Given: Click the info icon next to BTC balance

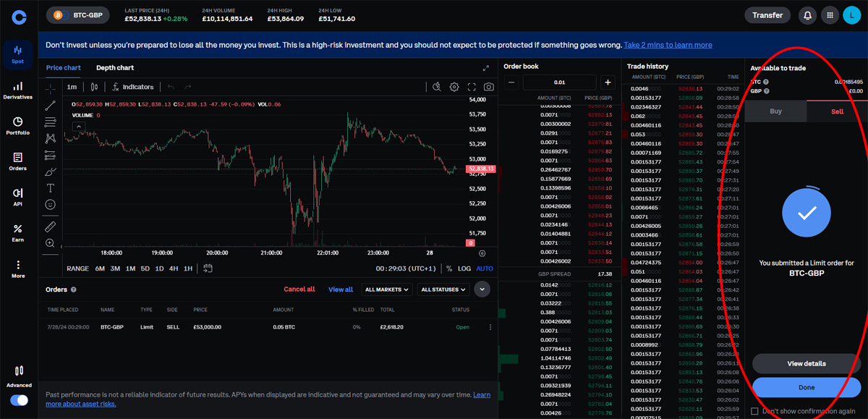Looking at the screenshot, I should [x=765, y=82].
